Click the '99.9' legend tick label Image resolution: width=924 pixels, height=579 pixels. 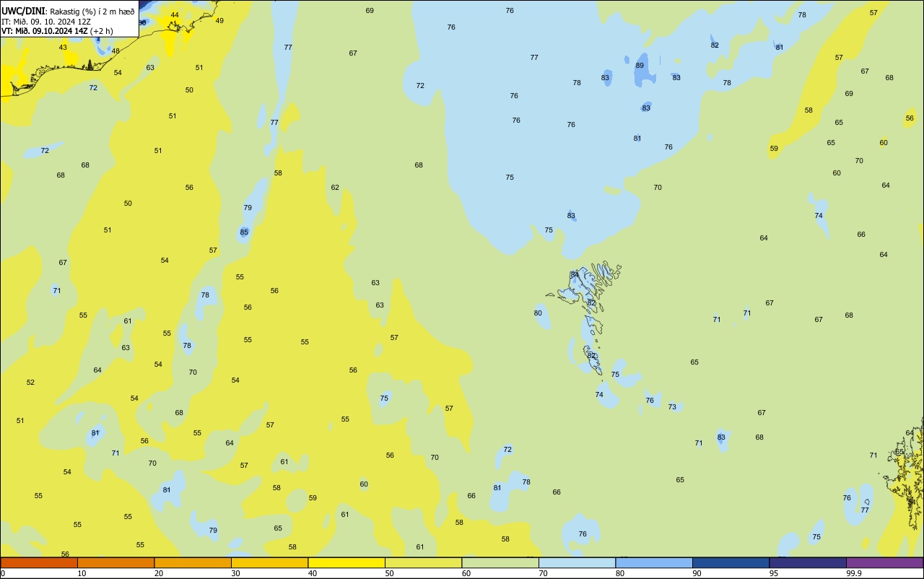click(x=855, y=573)
